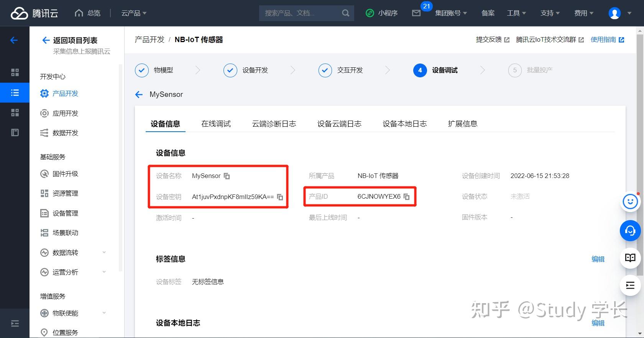Image resolution: width=644 pixels, height=338 pixels.
Task: Expand the 集团账号 account dropdown
Action: pyautogui.click(x=451, y=13)
